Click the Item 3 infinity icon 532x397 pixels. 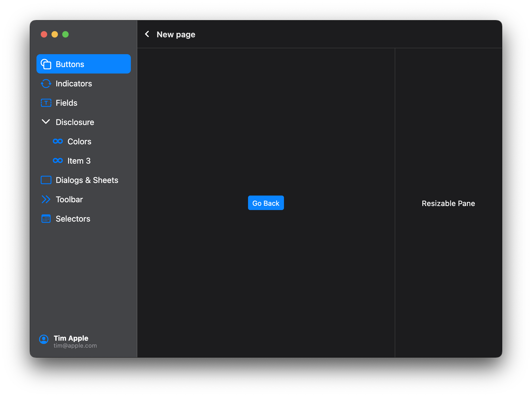click(58, 161)
